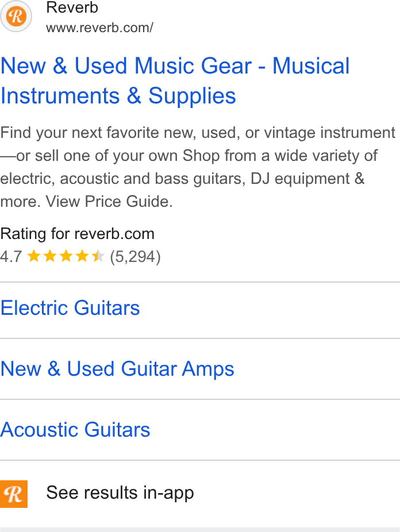Click the third gold rating star
This screenshot has width=400, height=532.
click(66, 256)
